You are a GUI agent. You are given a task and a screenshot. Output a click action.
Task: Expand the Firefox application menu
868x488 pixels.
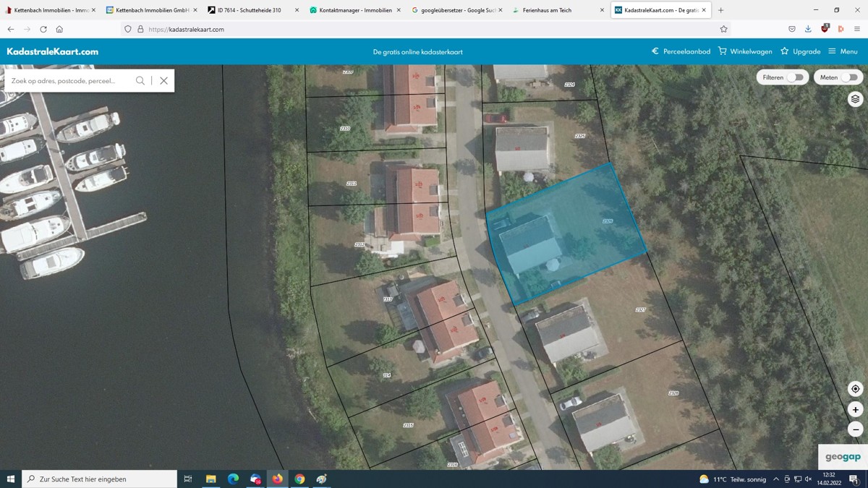(857, 29)
